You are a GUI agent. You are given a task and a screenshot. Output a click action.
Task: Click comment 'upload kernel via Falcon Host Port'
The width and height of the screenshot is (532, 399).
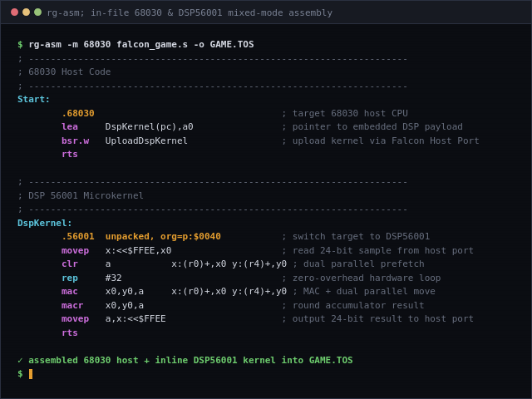pos(386,140)
